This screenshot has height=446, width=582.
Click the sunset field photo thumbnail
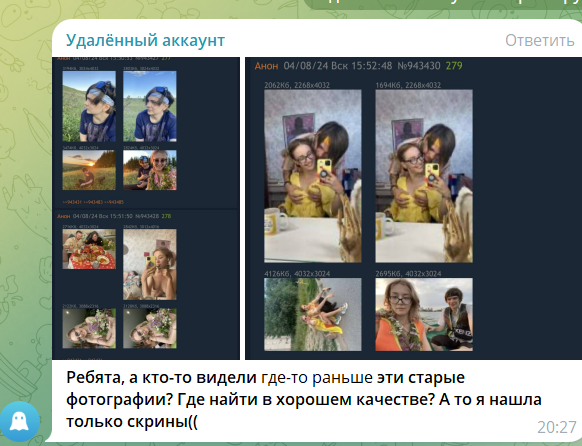pos(89,170)
